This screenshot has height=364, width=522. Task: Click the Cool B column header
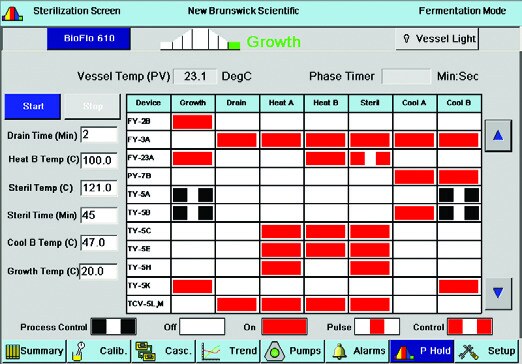tap(459, 103)
